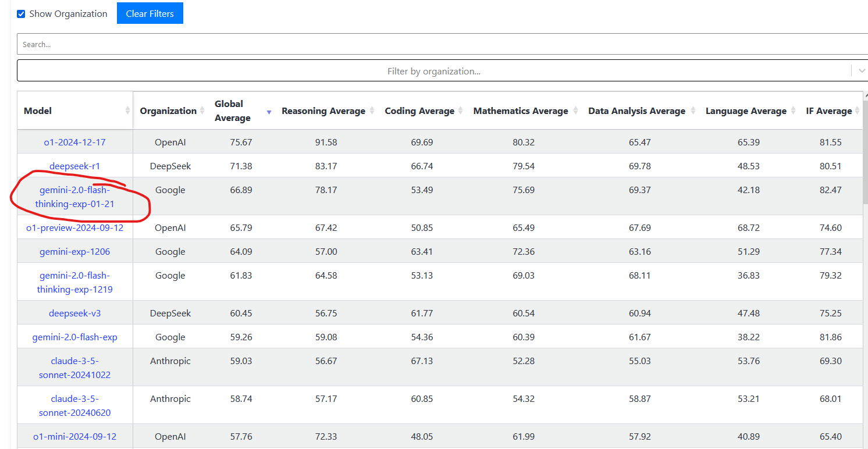868x449 pixels.
Task: Open the o1-2024-12-17 model link
Action: click(x=75, y=142)
